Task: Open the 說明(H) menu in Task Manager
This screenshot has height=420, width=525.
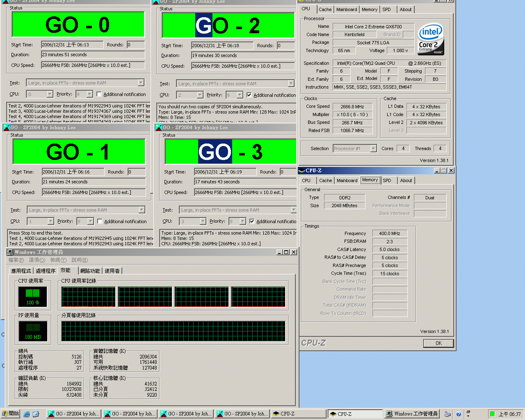Action: [80, 260]
